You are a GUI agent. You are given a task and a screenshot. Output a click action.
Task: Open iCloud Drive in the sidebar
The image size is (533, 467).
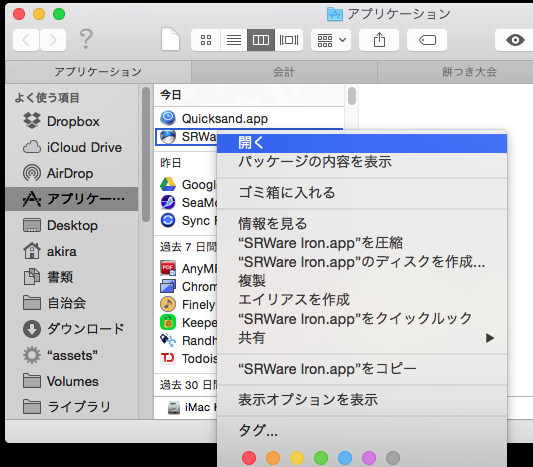pos(72,148)
